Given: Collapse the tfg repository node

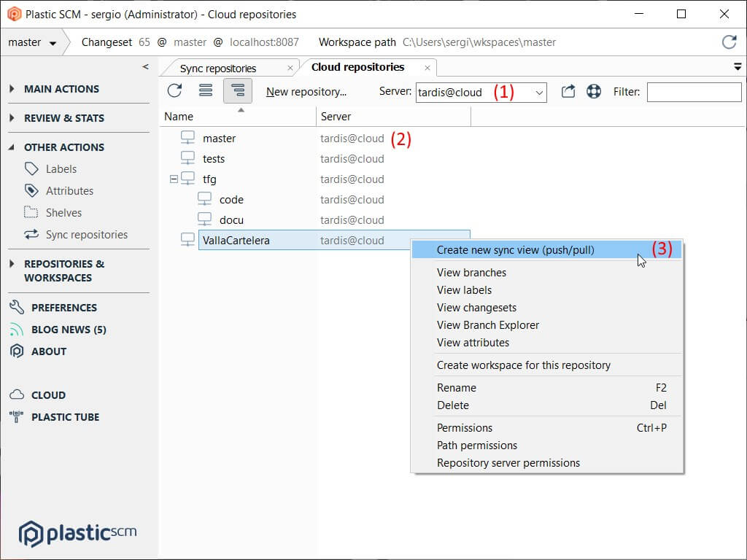Looking at the screenshot, I should point(172,179).
